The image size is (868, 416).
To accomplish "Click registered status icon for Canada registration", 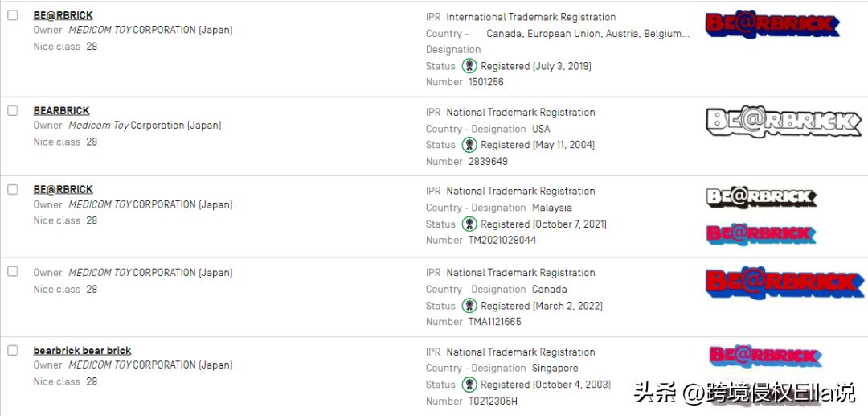I will [469, 306].
